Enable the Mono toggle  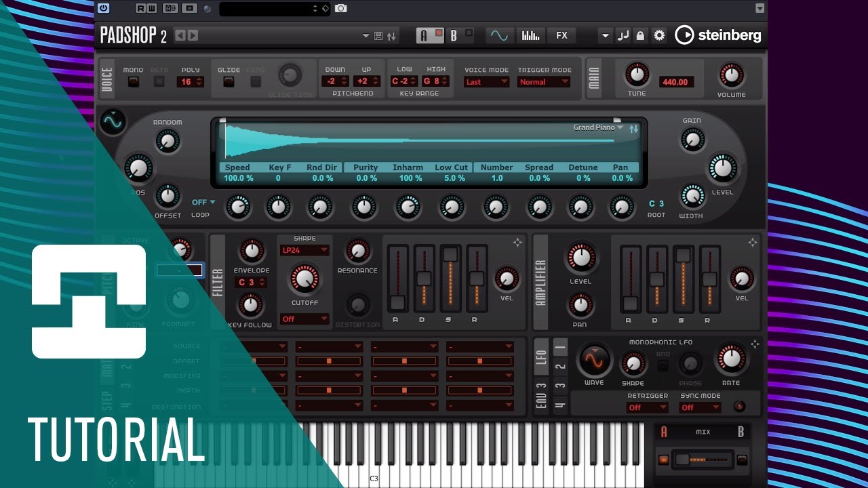click(x=134, y=82)
